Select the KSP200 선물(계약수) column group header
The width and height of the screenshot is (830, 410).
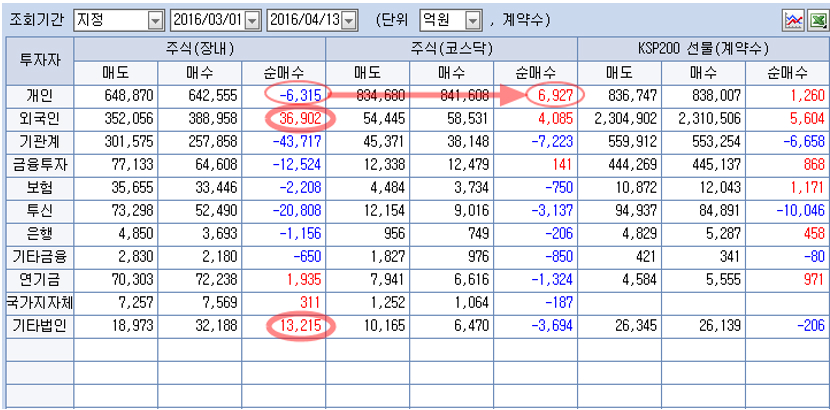tap(703, 49)
